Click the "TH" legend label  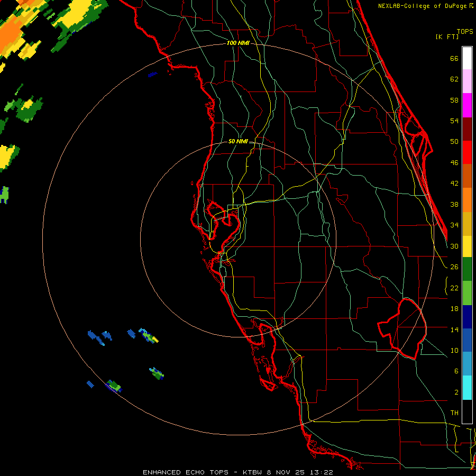tap(454, 413)
